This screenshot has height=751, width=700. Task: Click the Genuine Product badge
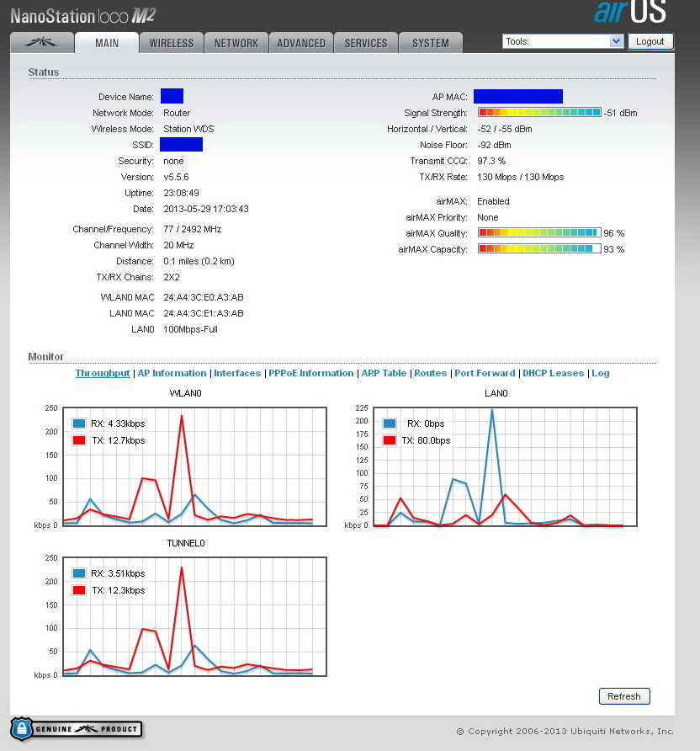click(x=77, y=729)
